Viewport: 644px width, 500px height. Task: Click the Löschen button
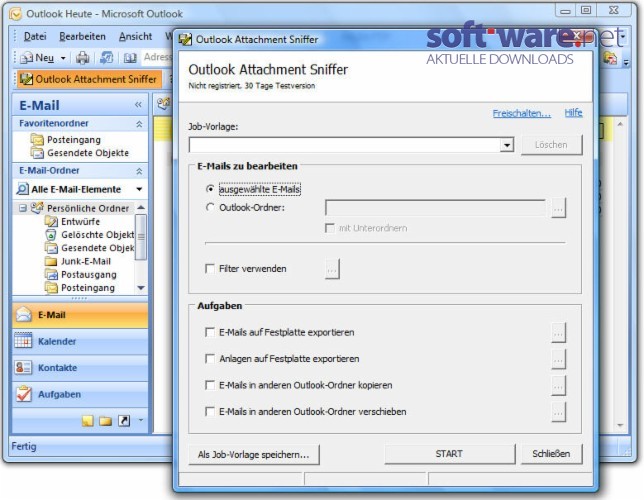[552, 145]
